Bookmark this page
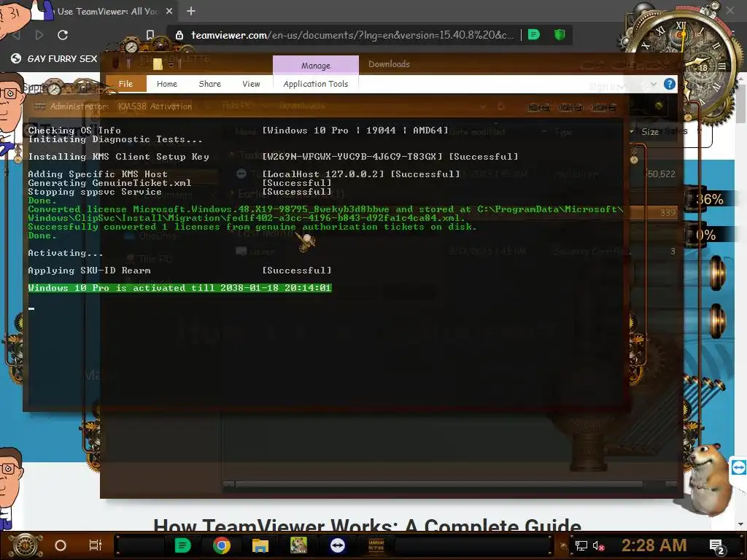The height and width of the screenshot is (560, 747). (150, 35)
